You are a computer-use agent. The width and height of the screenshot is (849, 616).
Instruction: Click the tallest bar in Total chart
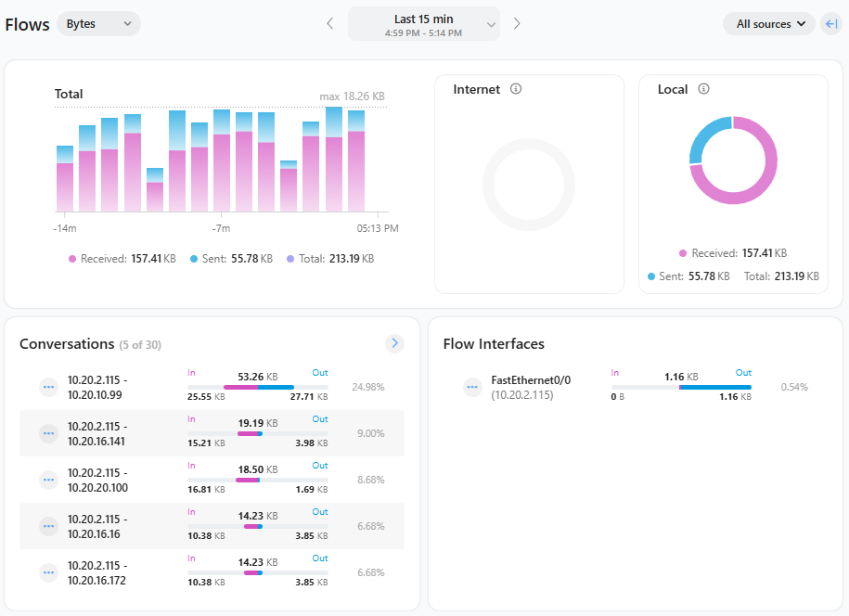coord(333,160)
